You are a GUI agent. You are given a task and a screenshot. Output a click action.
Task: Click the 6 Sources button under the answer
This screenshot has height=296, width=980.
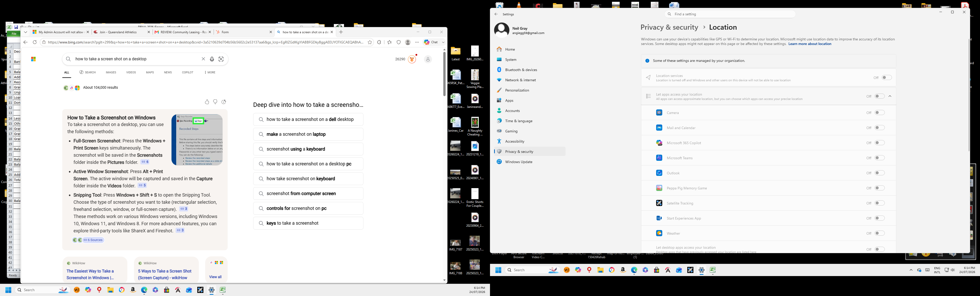click(94, 240)
